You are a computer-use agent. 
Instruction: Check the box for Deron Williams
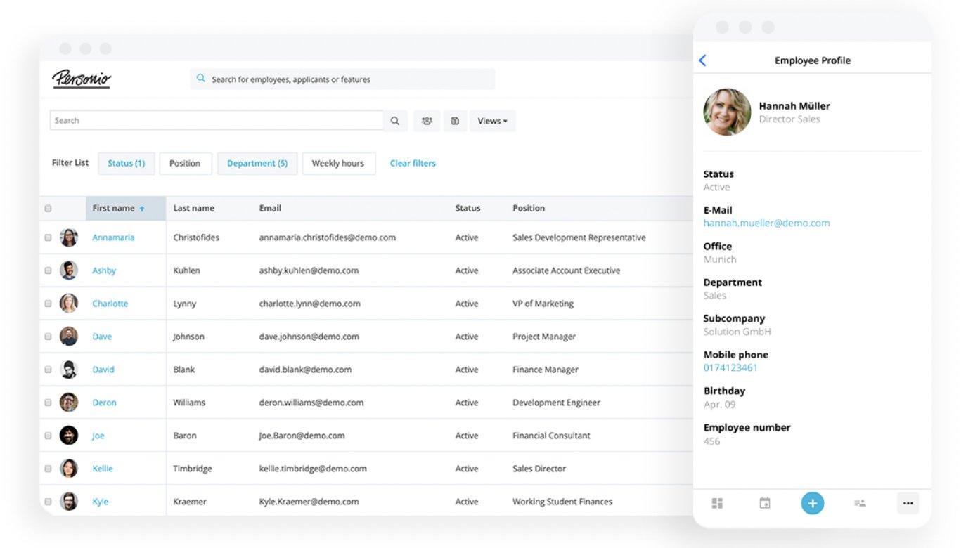(48, 403)
